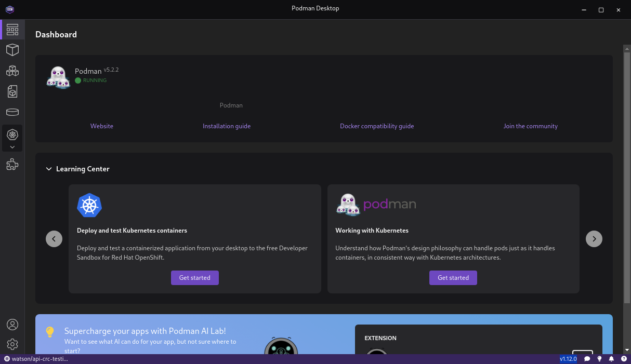
Task: Expand the Kubernetes submenu chevron in sidebar
Action: [x=12, y=147]
